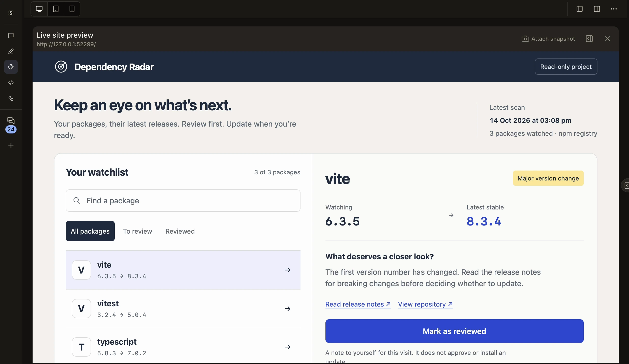Toggle the left sidebar panel icon
This screenshot has width=629, height=364.
click(x=580, y=9)
